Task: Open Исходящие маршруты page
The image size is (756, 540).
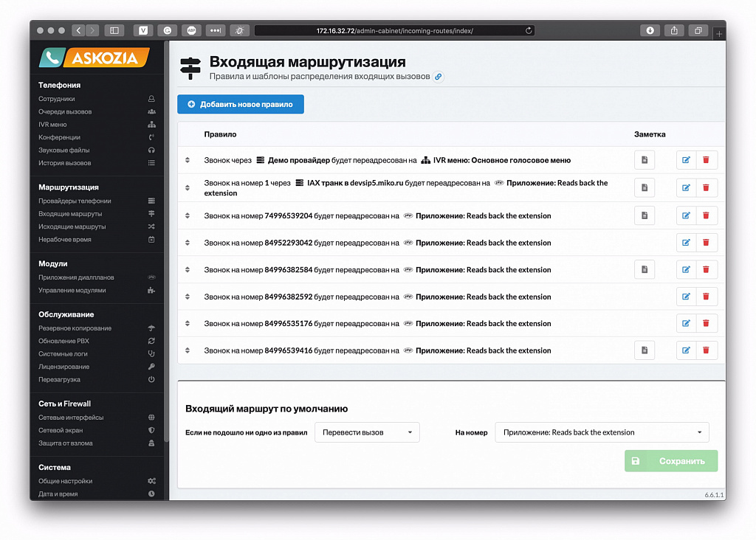Action: [97, 226]
